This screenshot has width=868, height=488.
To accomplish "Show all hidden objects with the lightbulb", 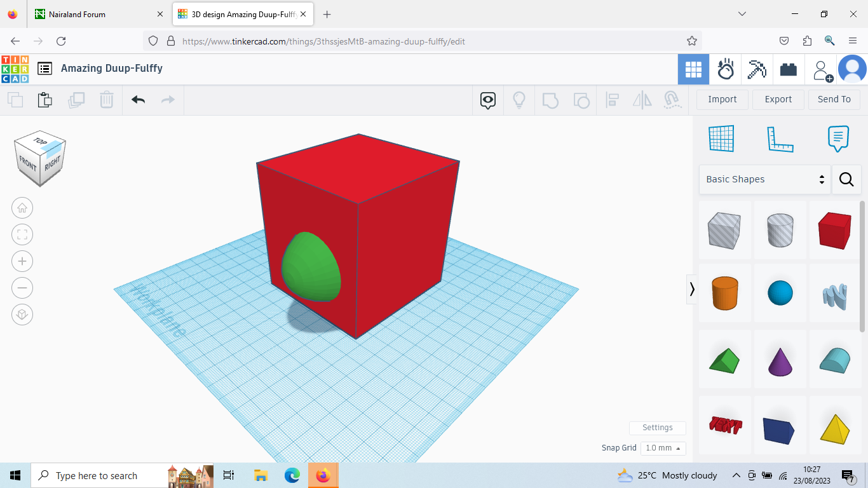I will [519, 100].
